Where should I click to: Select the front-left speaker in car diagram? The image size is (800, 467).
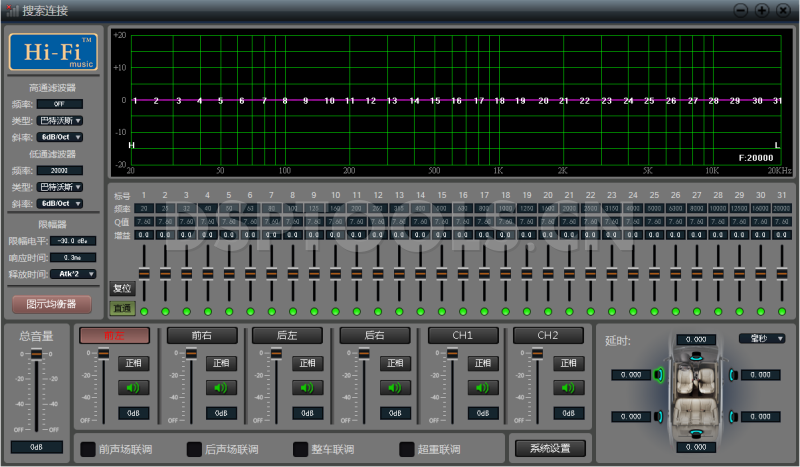[x=659, y=375]
